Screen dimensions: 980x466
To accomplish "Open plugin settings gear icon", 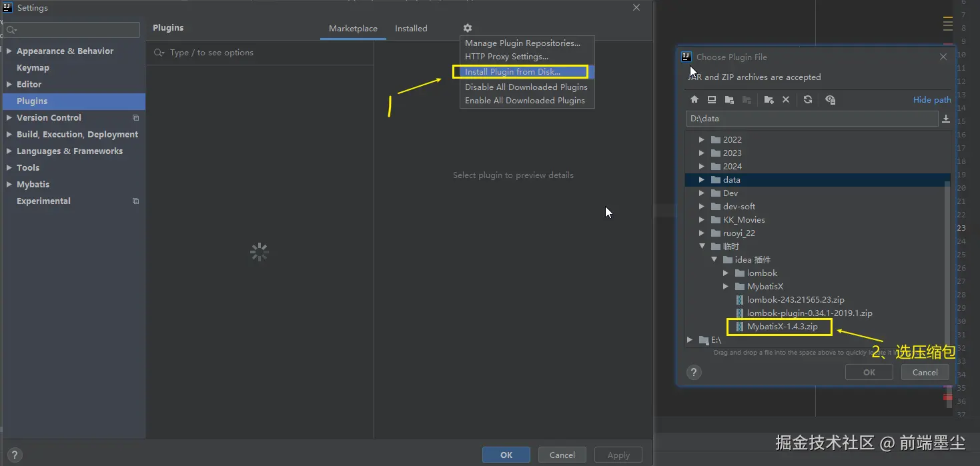I will pos(467,28).
